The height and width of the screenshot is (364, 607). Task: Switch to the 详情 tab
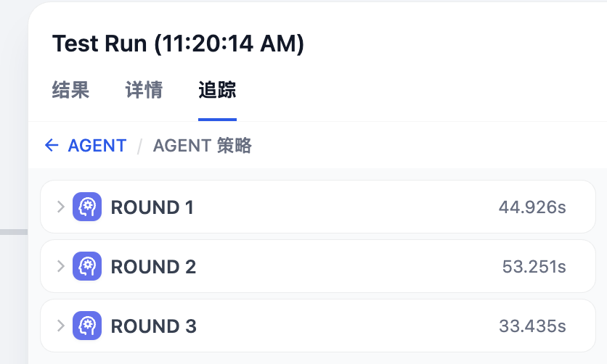point(144,90)
